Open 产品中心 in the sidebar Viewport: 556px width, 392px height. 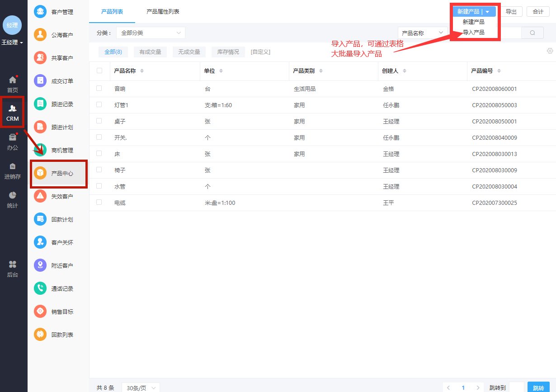tap(59, 173)
